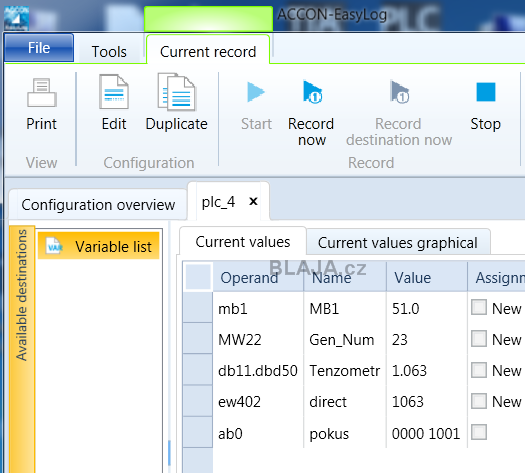This screenshot has width=525, height=473.
Task: Select Variable list destination item
Action: pyautogui.click(x=98, y=246)
